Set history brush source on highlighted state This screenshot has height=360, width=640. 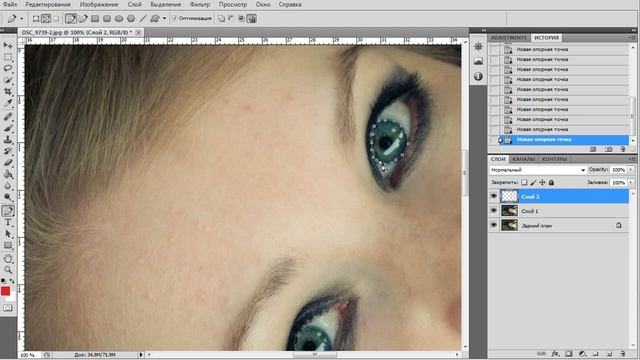(494, 140)
